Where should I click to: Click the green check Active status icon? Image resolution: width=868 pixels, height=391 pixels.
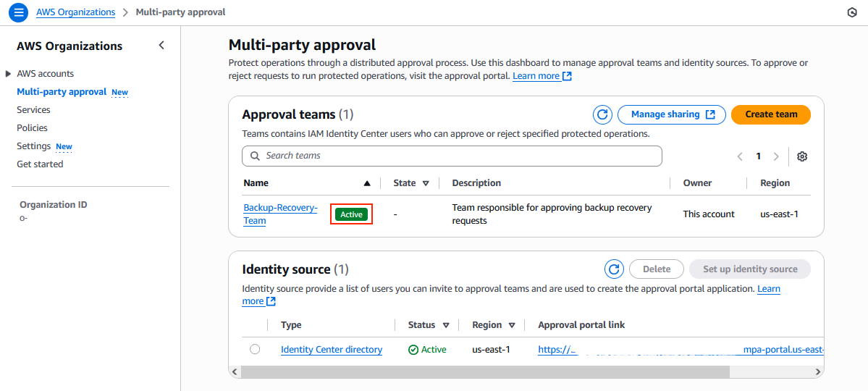click(x=413, y=350)
